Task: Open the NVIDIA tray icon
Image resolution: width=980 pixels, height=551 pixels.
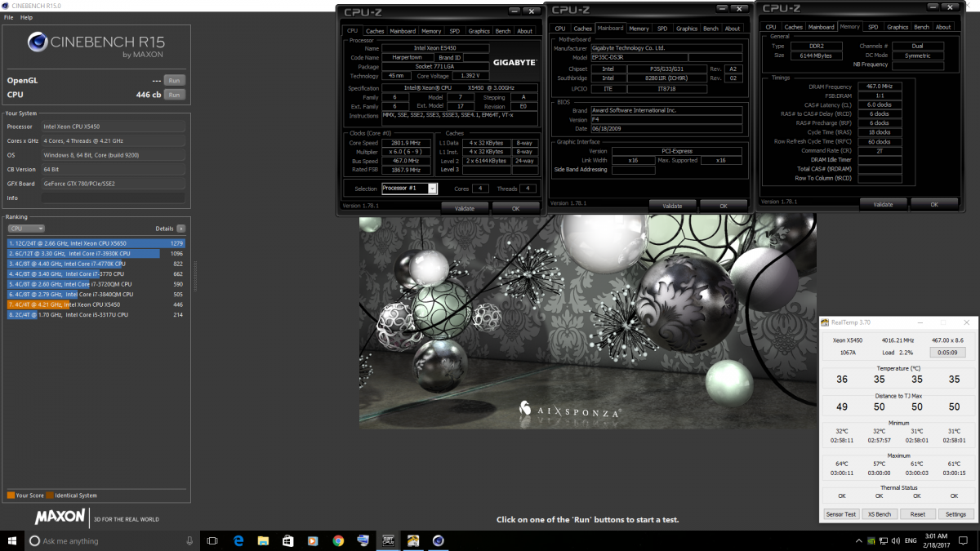Action: point(872,540)
